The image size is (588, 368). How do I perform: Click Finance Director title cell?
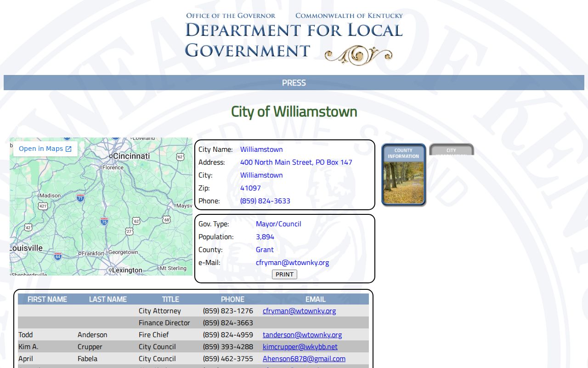[x=164, y=323]
